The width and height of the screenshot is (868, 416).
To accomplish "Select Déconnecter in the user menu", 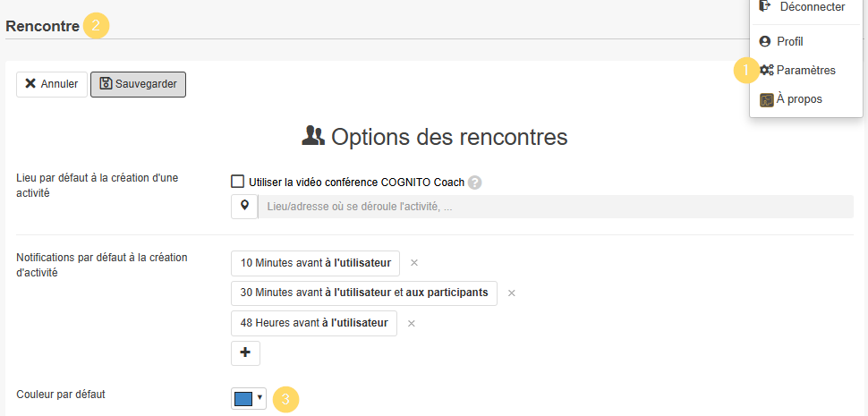I will click(x=812, y=7).
